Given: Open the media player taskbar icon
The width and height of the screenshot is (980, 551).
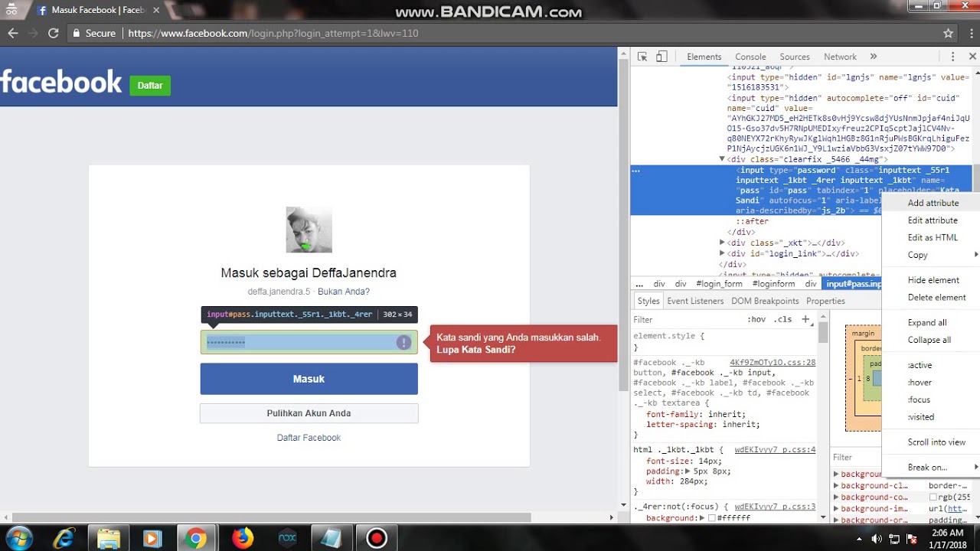Looking at the screenshot, I should (152, 539).
